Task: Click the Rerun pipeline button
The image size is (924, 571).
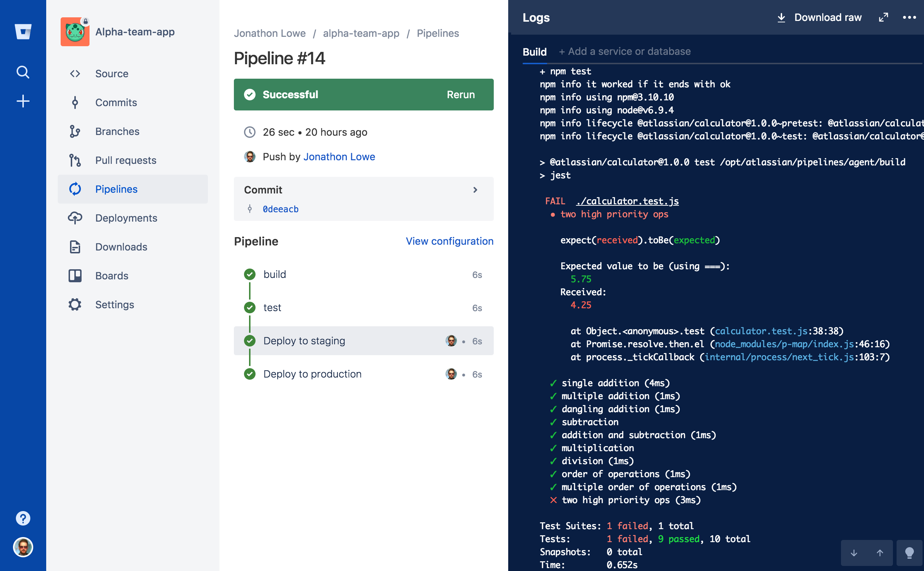Action: 461,94
